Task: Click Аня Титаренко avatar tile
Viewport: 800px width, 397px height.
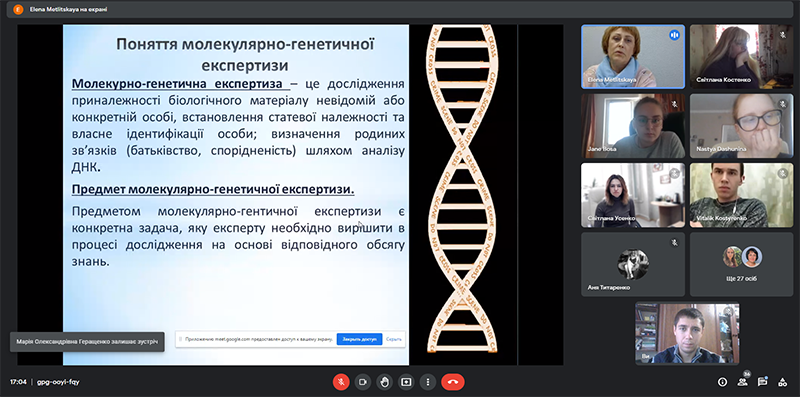Action: point(633,264)
